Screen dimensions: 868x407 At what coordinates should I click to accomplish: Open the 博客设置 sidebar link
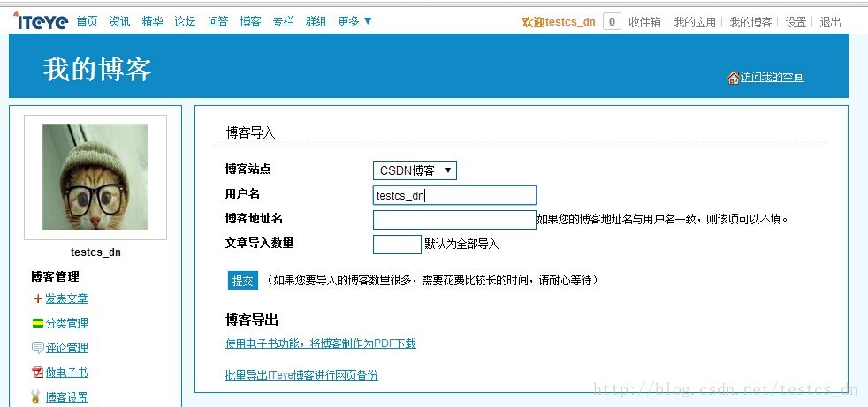click(x=66, y=397)
